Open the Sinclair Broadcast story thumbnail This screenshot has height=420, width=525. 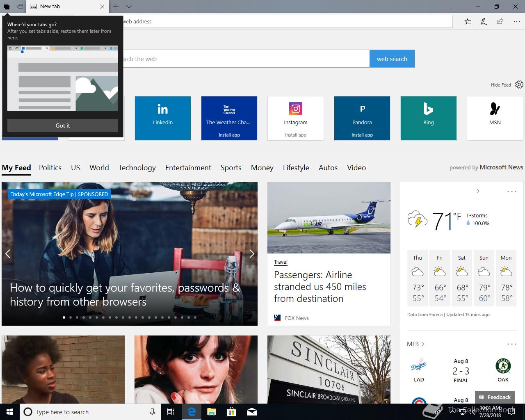329,370
